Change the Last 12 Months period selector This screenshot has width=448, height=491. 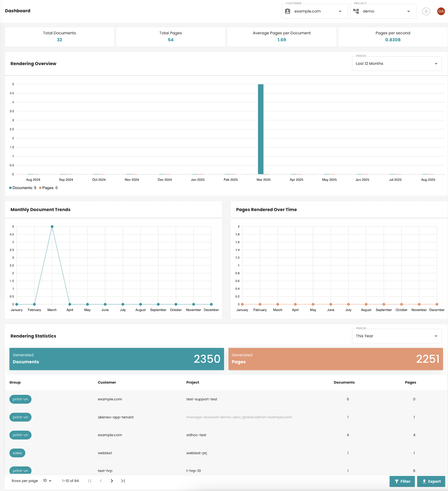(x=397, y=64)
